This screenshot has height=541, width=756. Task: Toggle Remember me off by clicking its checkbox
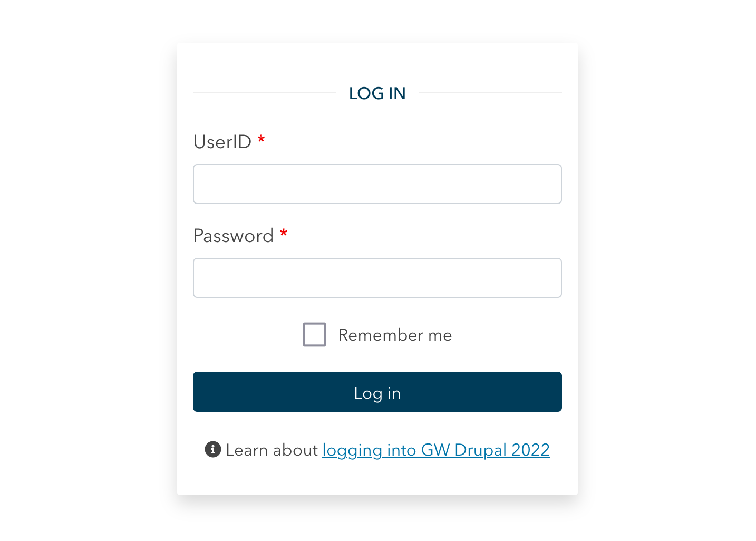pos(314,334)
